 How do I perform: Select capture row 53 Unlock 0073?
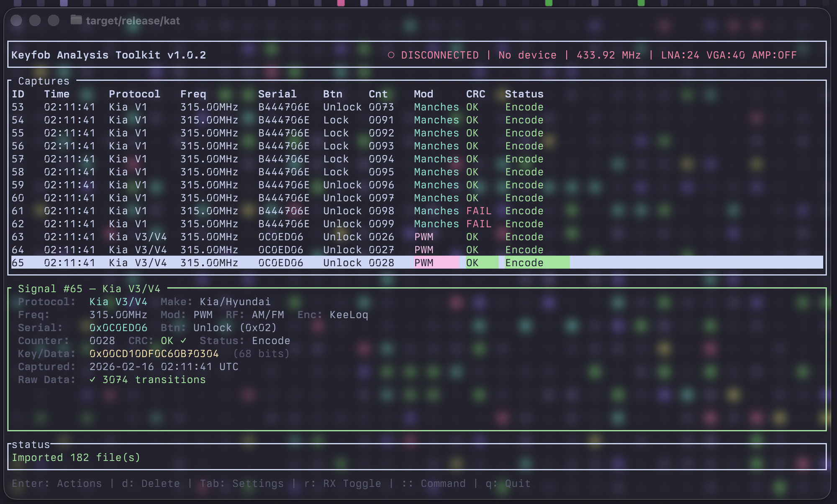tap(251, 107)
